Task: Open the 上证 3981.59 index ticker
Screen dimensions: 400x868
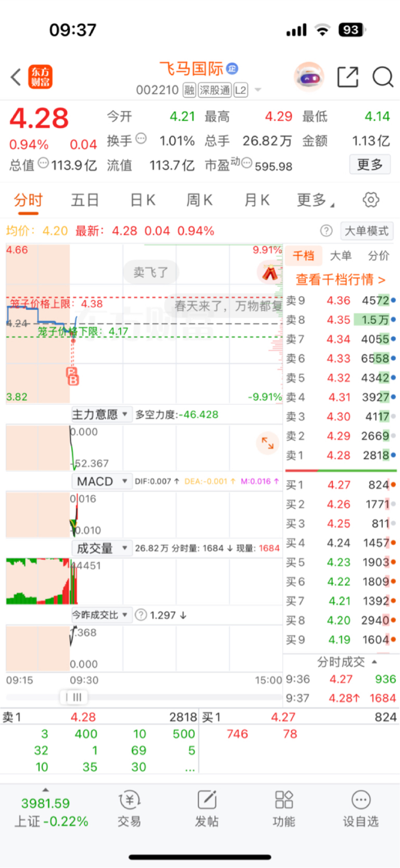Action: tap(51, 812)
